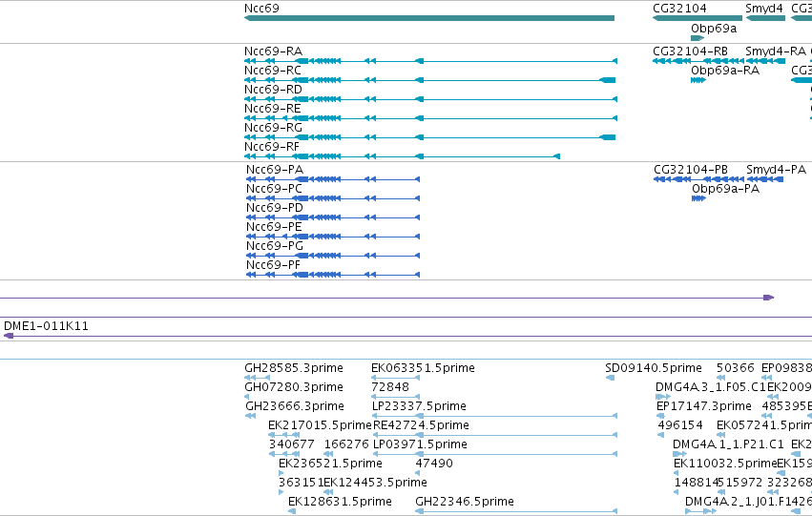812x516 pixels.
Task: Select transcript Ncc69-RC label
Action: 273,71
